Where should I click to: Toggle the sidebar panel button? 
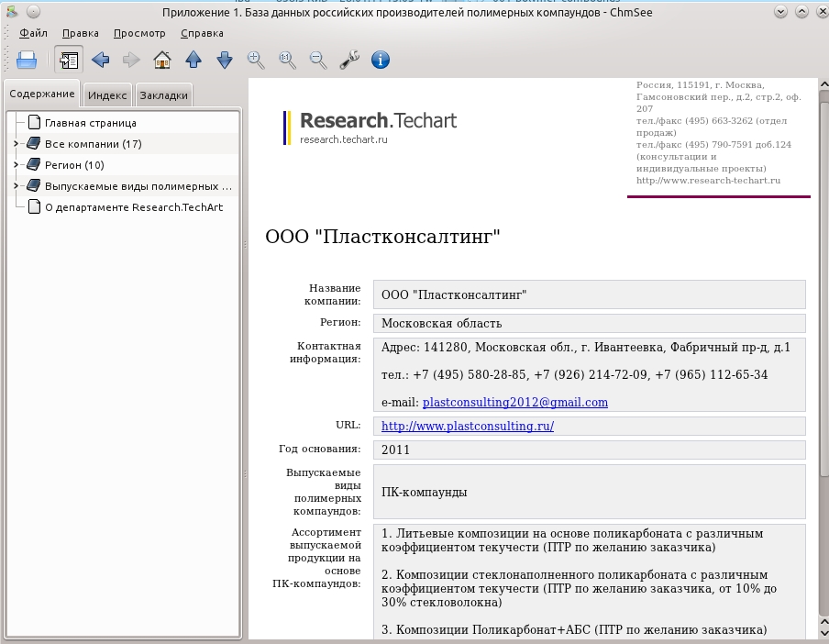[69, 60]
